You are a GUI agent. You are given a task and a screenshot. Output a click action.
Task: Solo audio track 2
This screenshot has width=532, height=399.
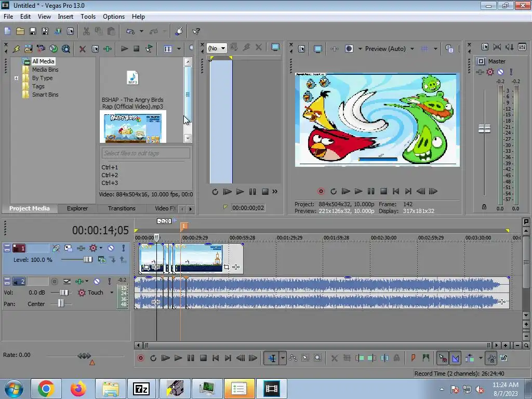(x=109, y=281)
